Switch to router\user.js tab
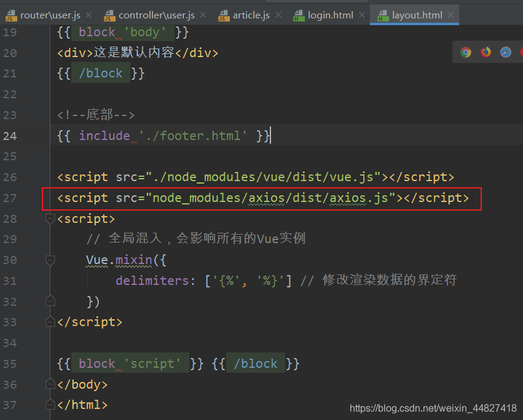Screen dimensions: 523x420 (x=50, y=15)
